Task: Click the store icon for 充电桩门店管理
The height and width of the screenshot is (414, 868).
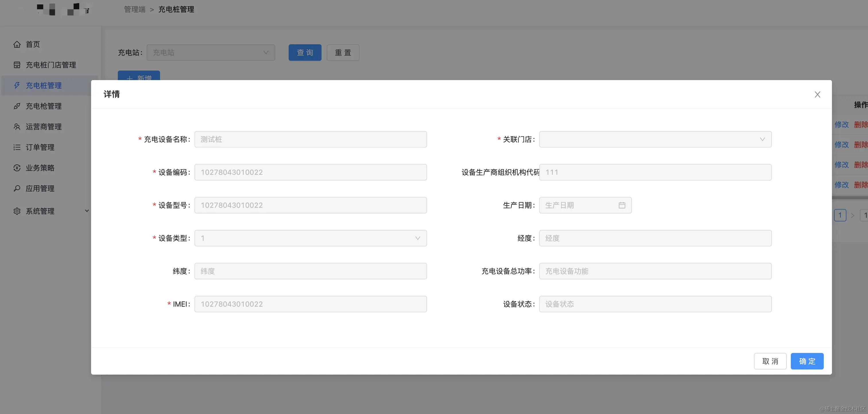Action: pyautogui.click(x=17, y=65)
